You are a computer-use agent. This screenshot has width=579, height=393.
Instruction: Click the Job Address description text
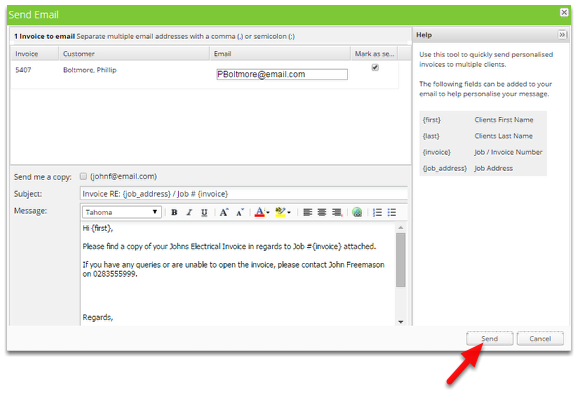(493, 168)
